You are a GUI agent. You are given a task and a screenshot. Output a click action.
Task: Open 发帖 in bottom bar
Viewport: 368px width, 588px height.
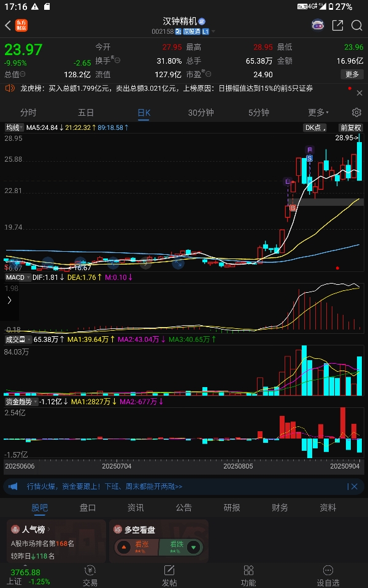pyautogui.click(x=169, y=576)
